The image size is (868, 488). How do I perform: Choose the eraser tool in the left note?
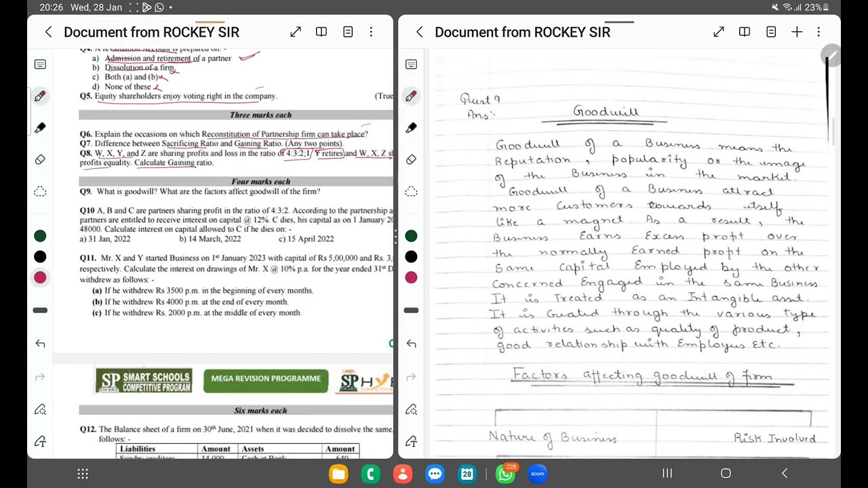tap(40, 159)
